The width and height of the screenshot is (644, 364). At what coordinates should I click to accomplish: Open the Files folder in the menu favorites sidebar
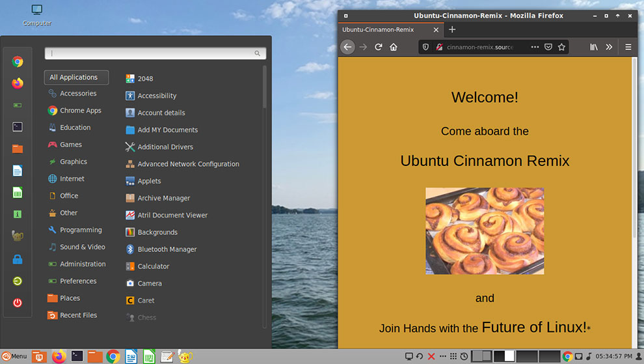18,148
